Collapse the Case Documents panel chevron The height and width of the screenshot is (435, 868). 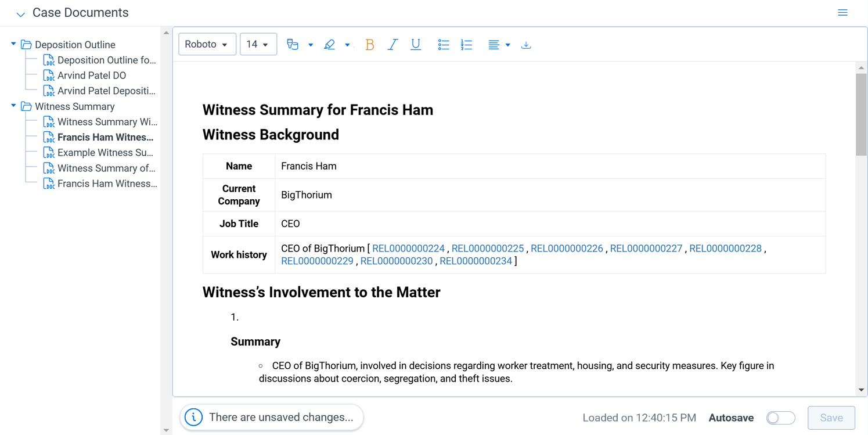click(x=20, y=14)
